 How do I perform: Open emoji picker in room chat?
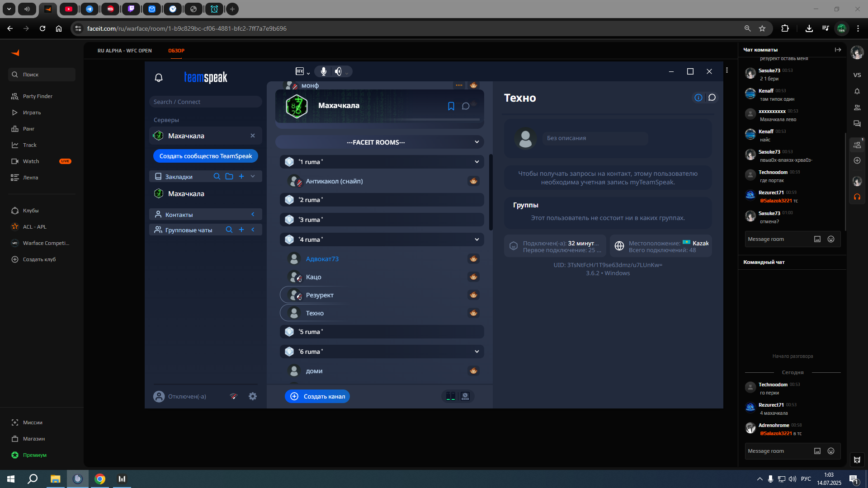coord(831,239)
